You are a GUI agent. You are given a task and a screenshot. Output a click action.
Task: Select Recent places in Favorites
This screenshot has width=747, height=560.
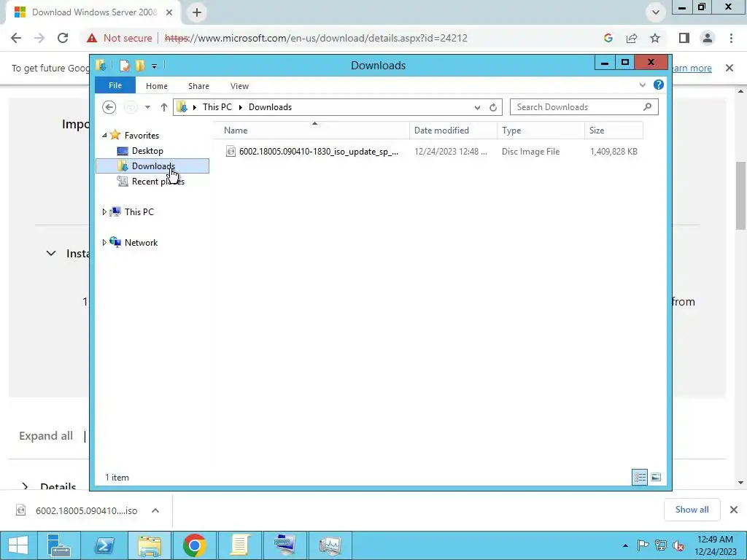158,182
